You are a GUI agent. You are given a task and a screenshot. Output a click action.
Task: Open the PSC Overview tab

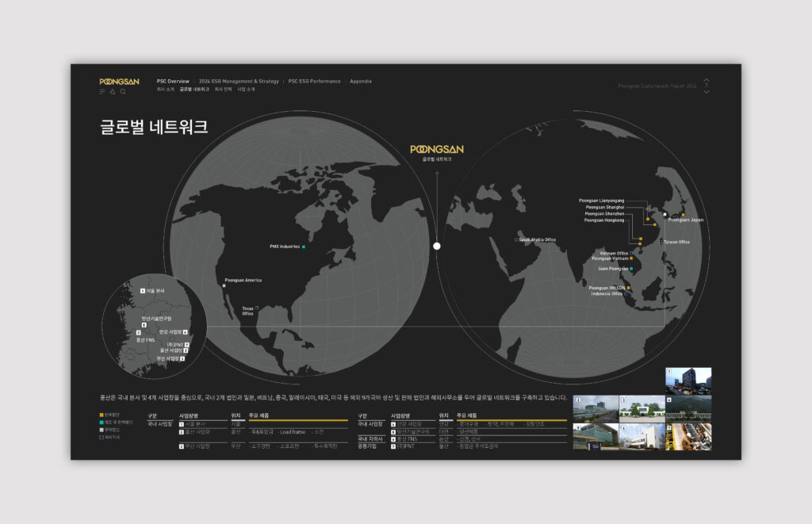(x=173, y=82)
